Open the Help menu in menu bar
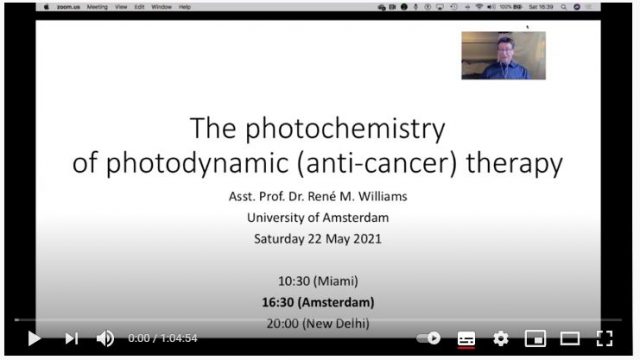Image resolution: width=640 pixels, height=360 pixels. pyautogui.click(x=185, y=7)
